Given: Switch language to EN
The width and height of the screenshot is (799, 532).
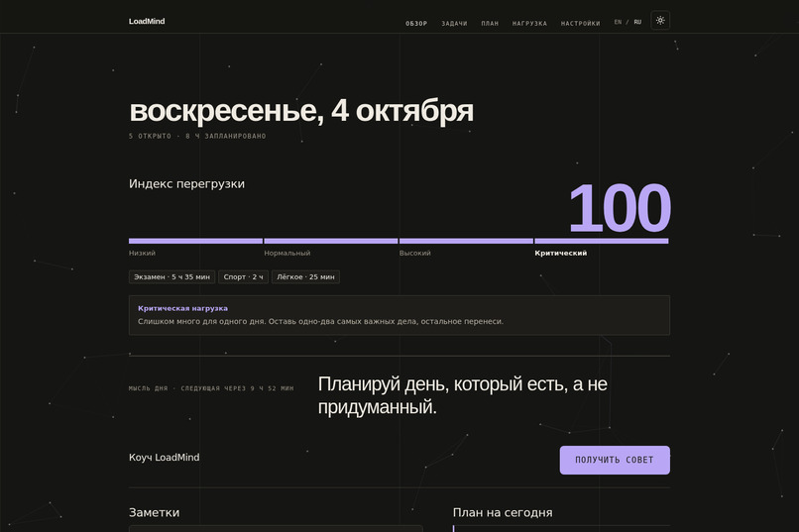Looking at the screenshot, I should (618, 22).
